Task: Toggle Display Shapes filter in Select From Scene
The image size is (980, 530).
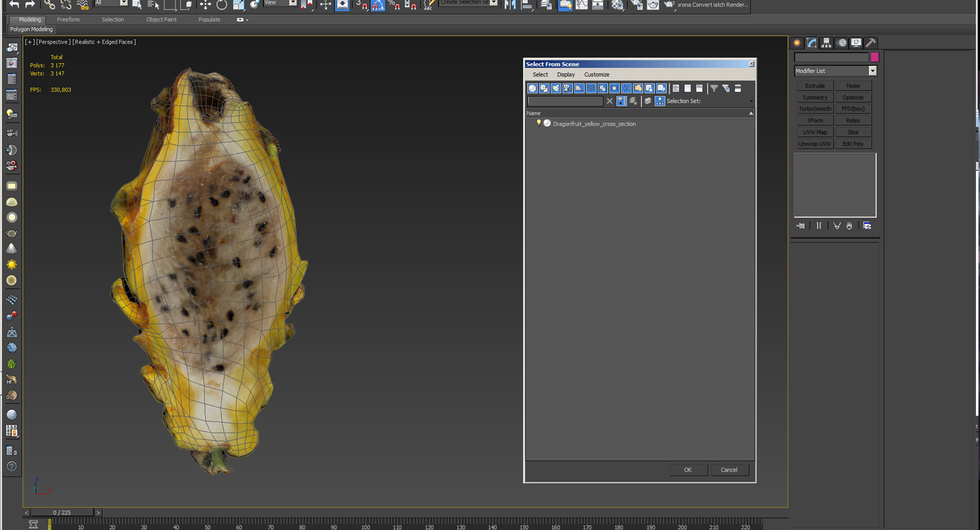Action: 544,88
